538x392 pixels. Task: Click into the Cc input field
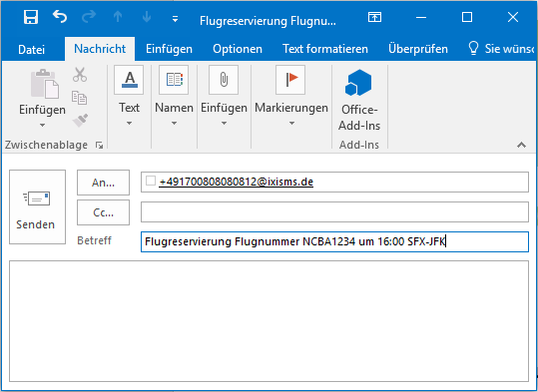334,211
